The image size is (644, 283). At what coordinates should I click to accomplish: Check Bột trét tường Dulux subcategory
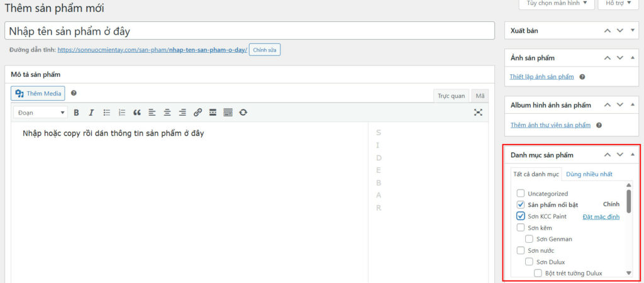point(538,273)
